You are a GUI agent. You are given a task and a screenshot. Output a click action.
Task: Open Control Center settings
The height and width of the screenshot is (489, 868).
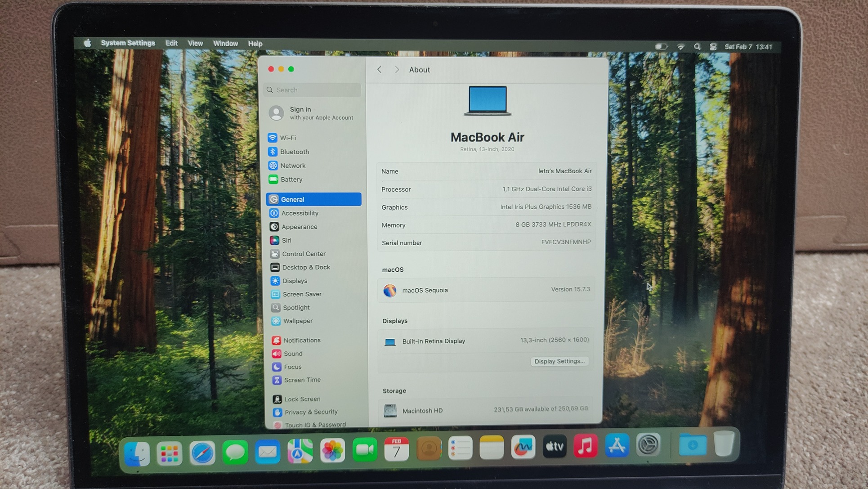[x=303, y=254]
